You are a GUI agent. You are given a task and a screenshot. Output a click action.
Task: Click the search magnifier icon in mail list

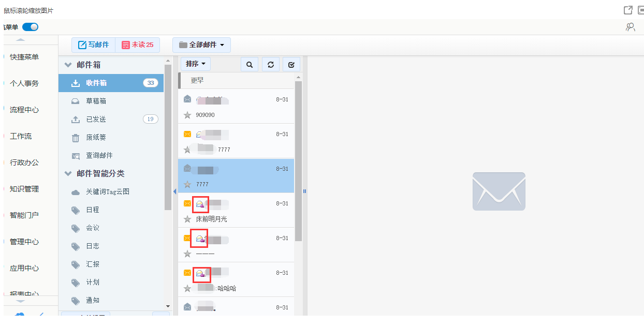click(250, 65)
